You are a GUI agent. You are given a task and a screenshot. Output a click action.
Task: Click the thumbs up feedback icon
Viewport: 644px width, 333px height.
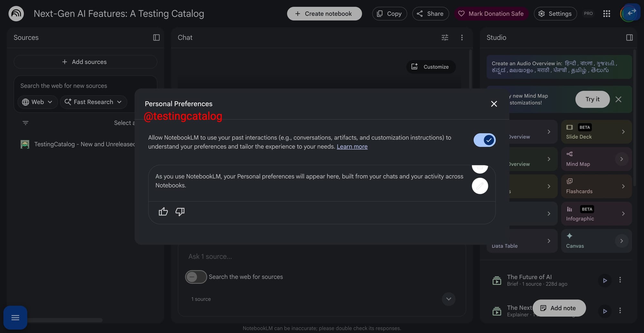click(x=163, y=211)
